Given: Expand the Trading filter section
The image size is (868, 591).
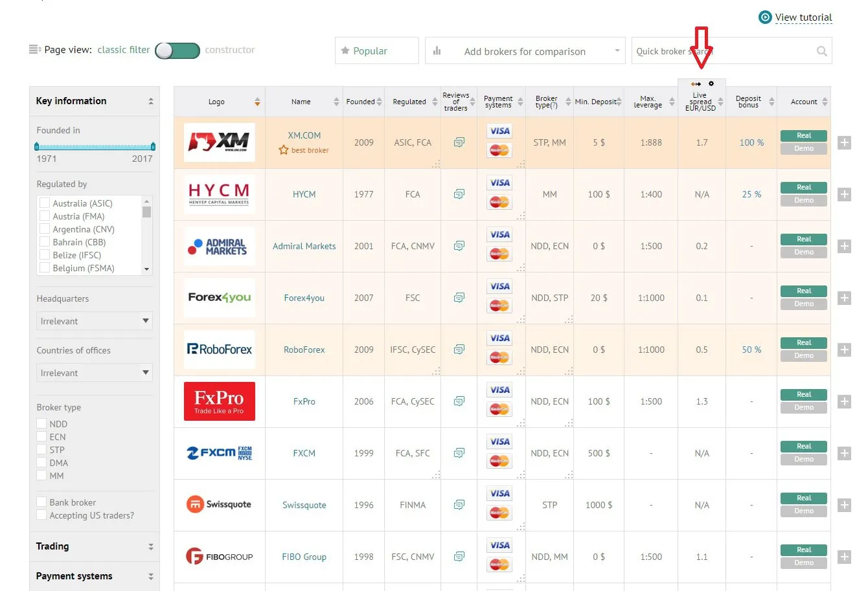Looking at the screenshot, I should tap(150, 546).
